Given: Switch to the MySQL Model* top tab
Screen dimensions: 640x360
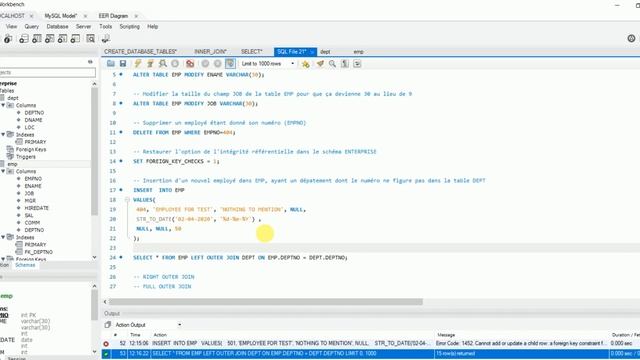Looking at the screenshot, I should click(60, 16).
